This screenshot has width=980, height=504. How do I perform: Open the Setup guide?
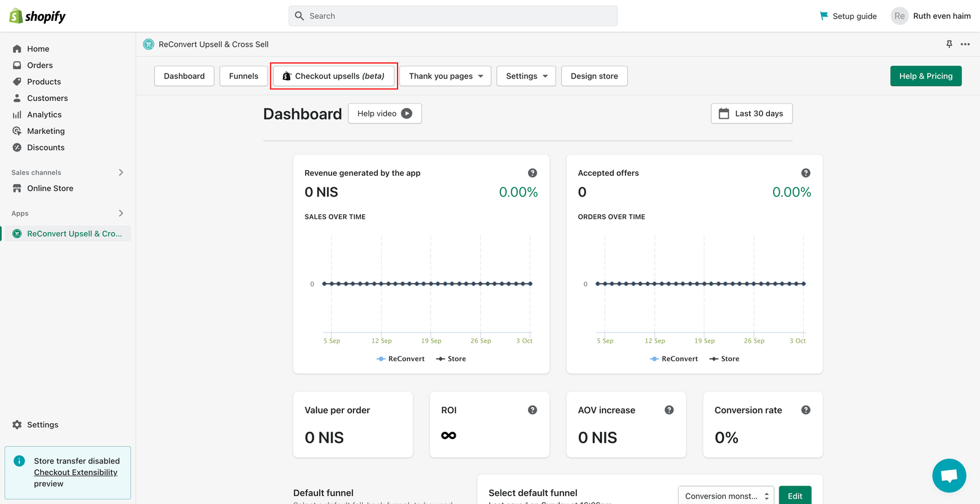pyautogui.click(x=848, y=16)
